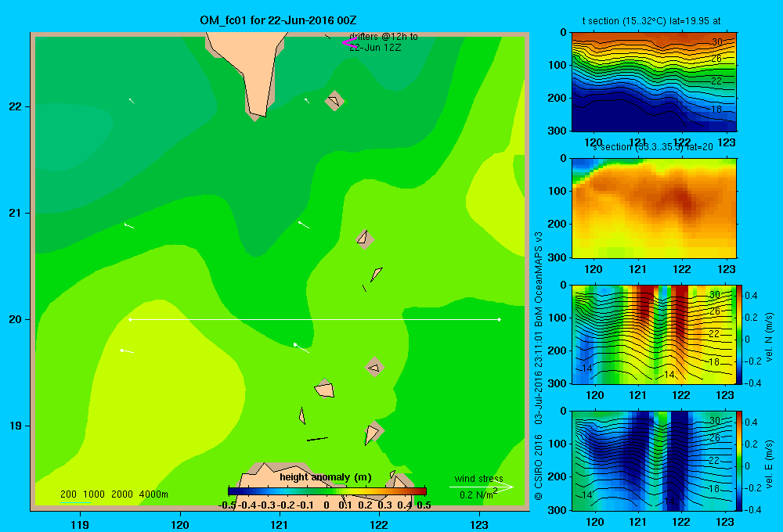Click wind vector arrow near 19.7N 119.5E
This screenshot has width=783, height=532.
pos(127,351)
